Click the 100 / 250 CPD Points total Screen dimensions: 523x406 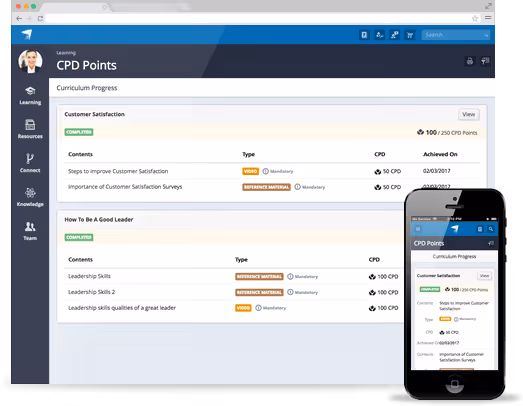447,132
